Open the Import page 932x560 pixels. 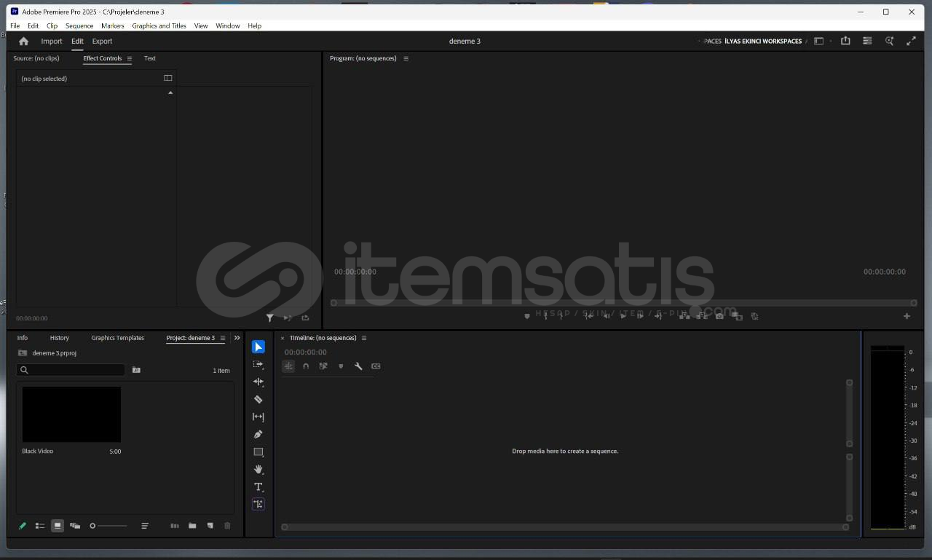[51, 42]
